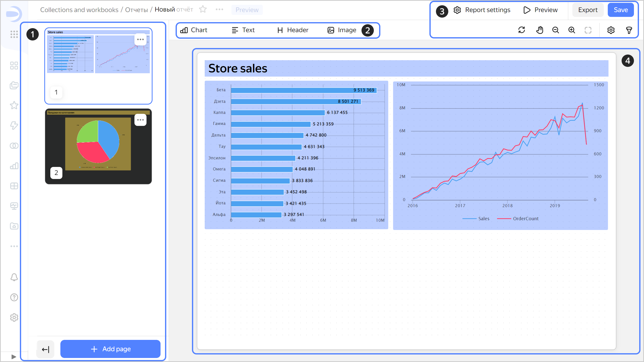Image resolution: width=644 pixels, height=362 pixels.
Task: Select the hand pan tool
Action: pyautogui.click(x=539, y=30)
